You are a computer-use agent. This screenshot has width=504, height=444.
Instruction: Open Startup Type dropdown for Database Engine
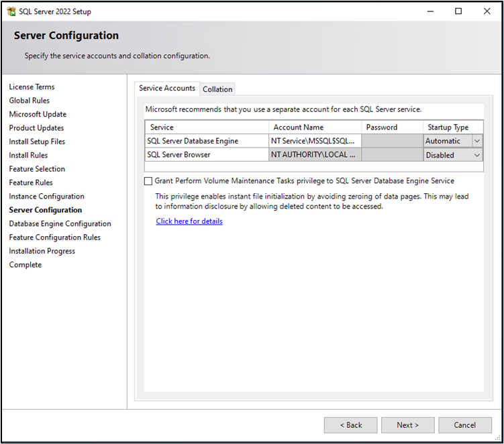point(477,141)
